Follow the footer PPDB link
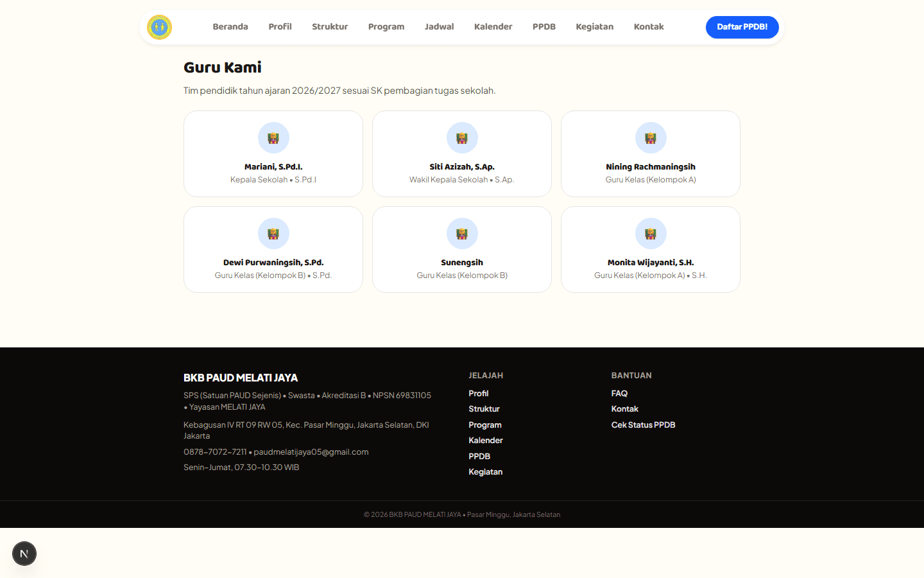The width and height of the screenshot is (924, 578). click(x=479, y=457)
